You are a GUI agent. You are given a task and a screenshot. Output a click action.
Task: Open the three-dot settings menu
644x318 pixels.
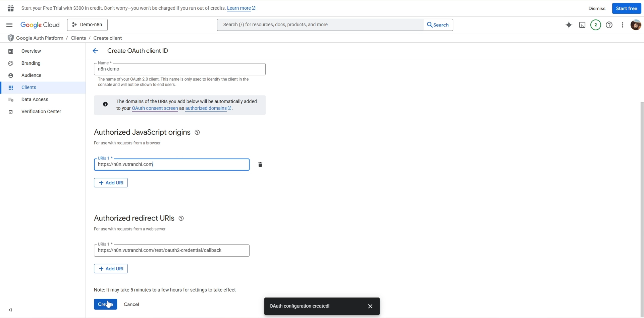(623, 25)
